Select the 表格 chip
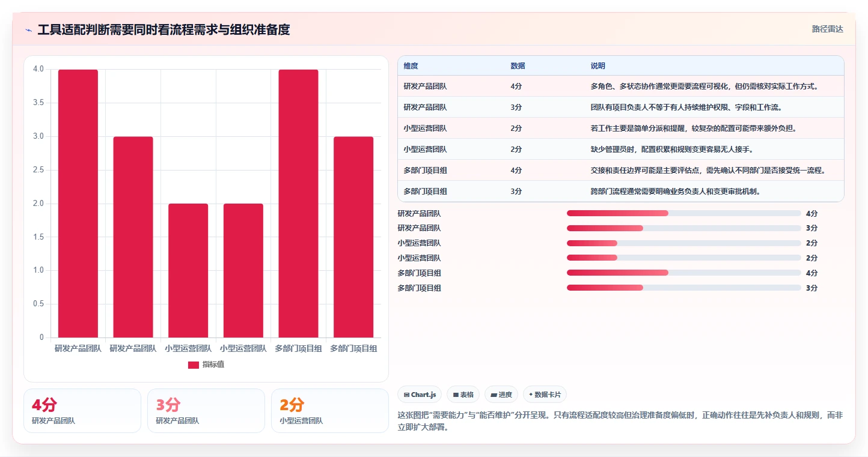Screen dimensions: 868x457 pos(463,395)
